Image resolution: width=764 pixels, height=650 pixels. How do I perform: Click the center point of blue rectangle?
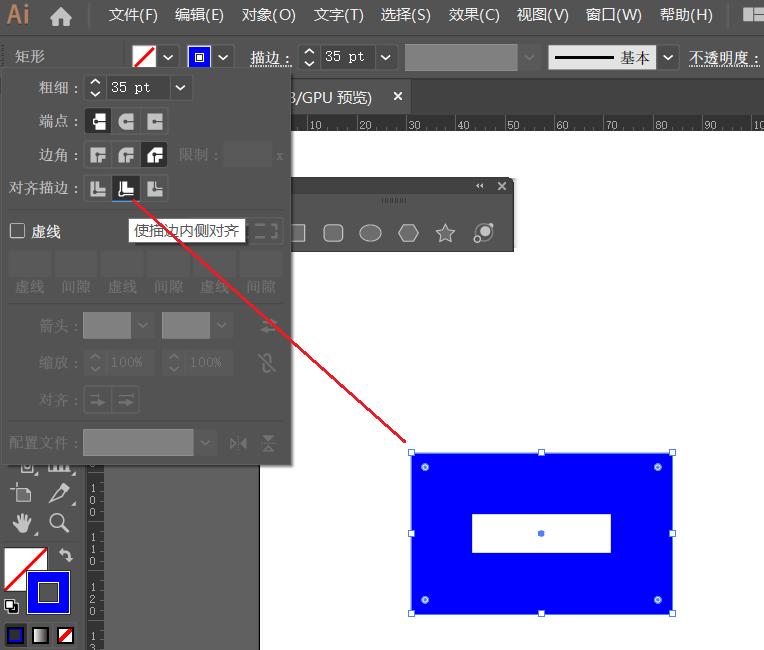coord(541,534)
